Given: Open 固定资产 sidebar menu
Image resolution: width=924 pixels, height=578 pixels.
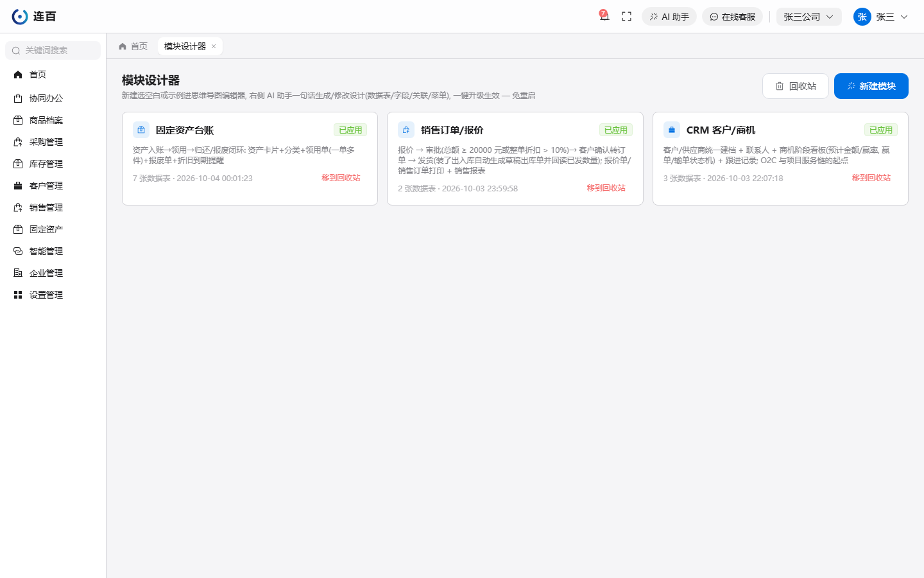Looking at the screenshot, I should tap(53, 229).
